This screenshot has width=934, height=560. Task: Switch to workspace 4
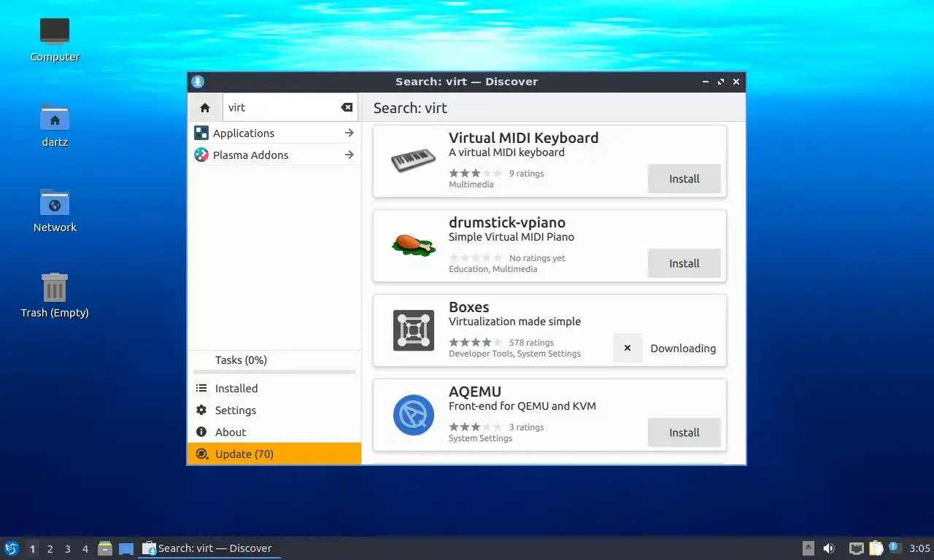[85, 548]
